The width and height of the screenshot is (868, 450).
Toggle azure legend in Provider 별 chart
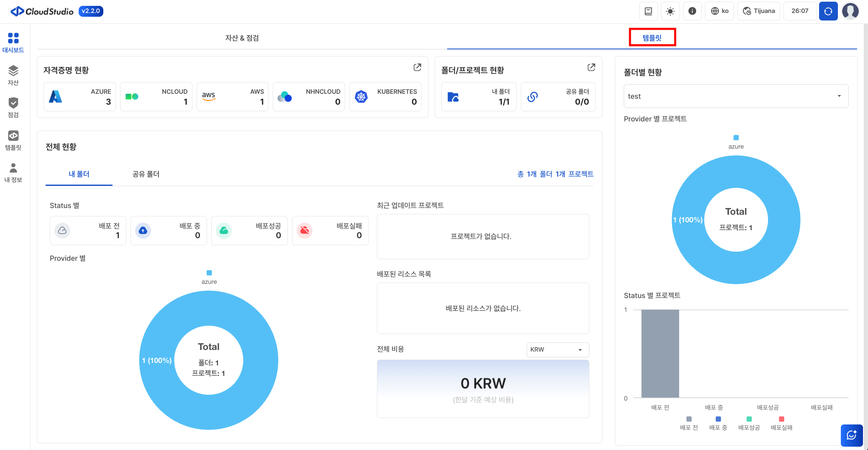point(209,277)
